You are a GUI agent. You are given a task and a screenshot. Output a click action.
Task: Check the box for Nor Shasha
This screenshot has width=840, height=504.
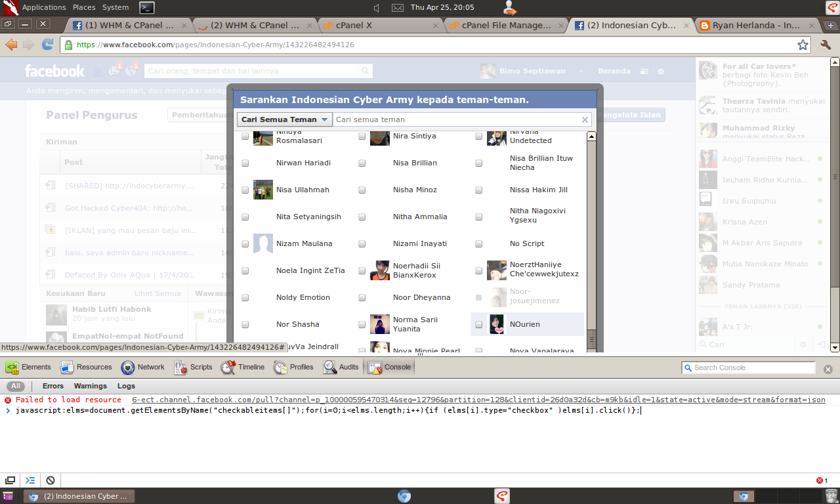pos(245,324)
